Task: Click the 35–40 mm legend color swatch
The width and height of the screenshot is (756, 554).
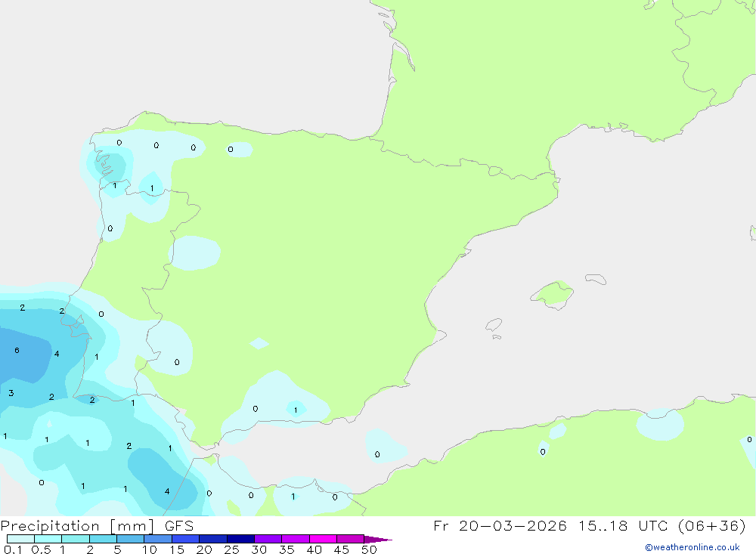Action: [296, 539]
